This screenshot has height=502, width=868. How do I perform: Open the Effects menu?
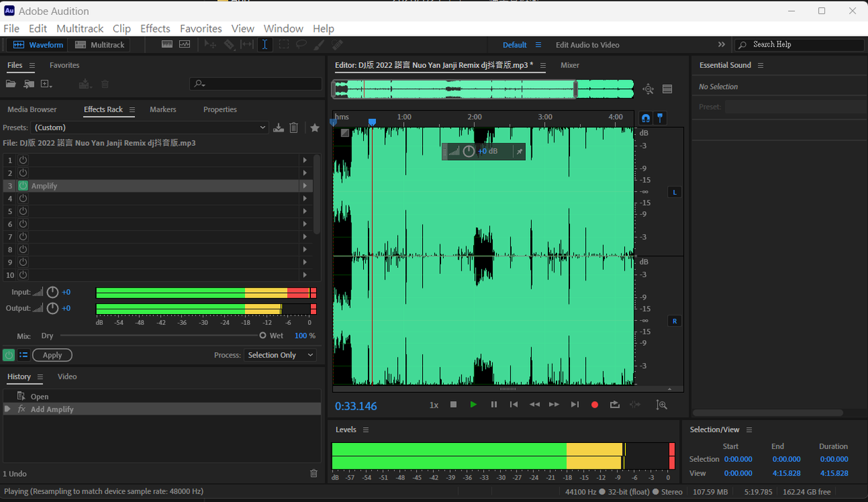click(x=155, y=28)
